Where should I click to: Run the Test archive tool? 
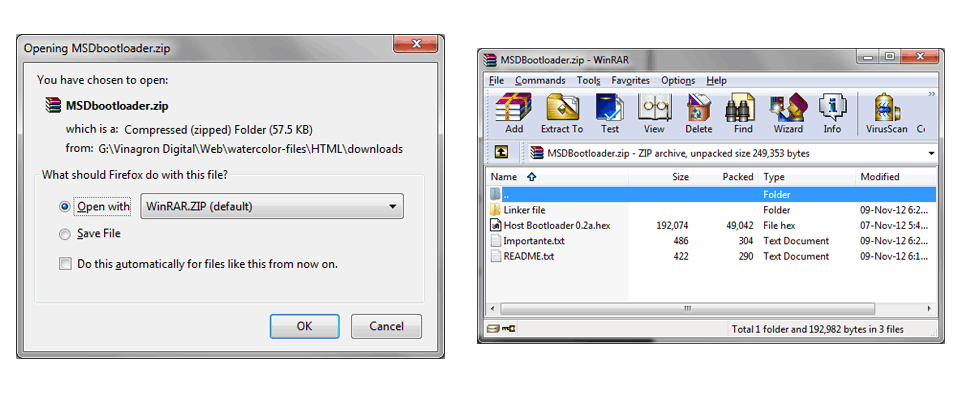pos(609,113)
